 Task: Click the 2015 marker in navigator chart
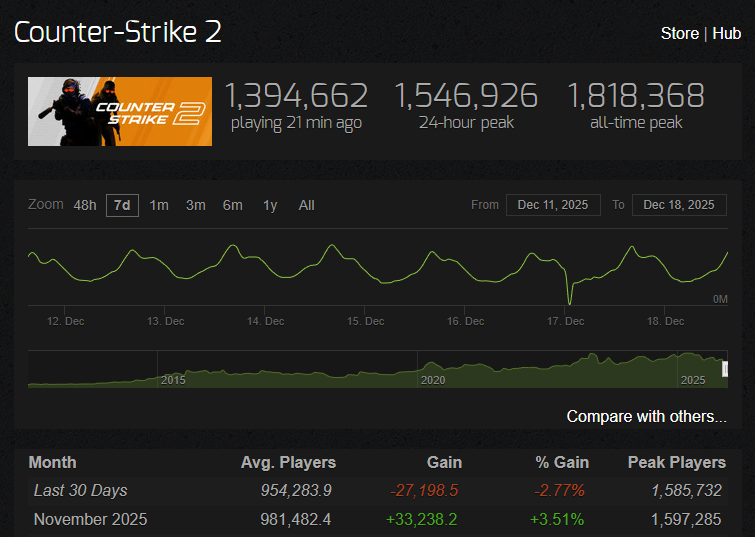173,380
